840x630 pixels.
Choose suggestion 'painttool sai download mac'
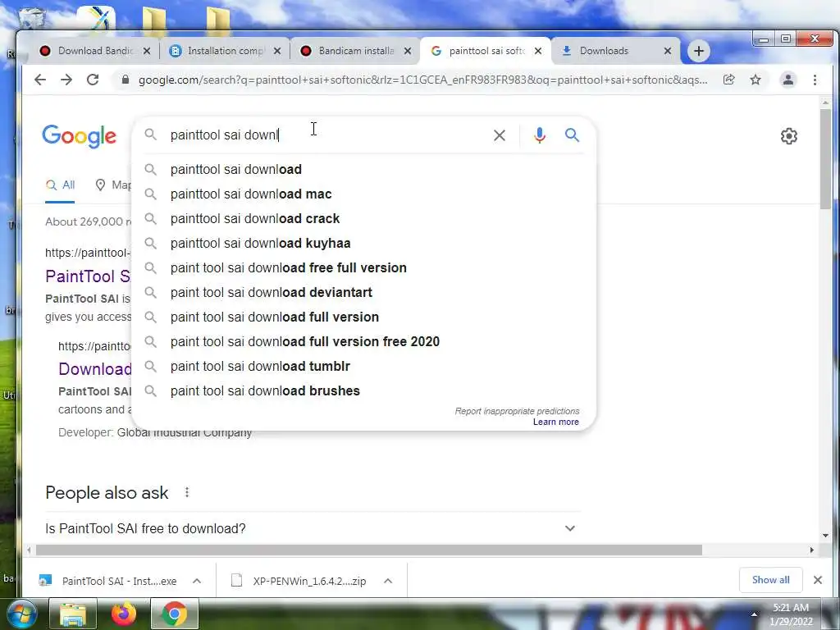click(363, 194)
